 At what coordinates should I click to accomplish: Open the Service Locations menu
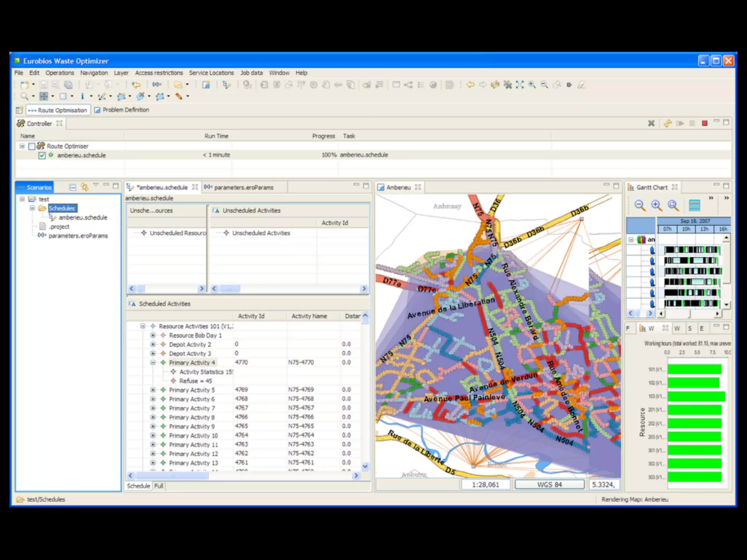211,73
